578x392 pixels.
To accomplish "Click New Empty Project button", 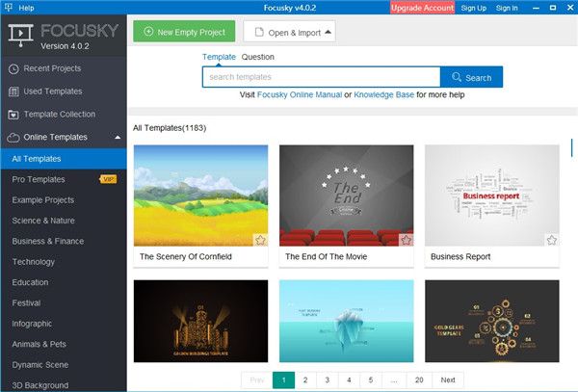I will (x=184, y=32).
